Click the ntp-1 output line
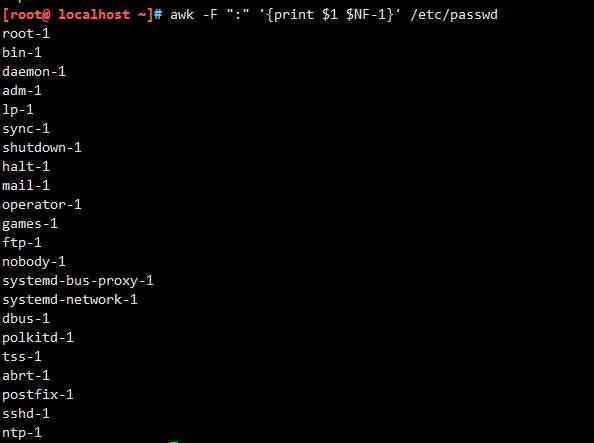The height and width of the screenshot is (443, 594). [22, 432]
